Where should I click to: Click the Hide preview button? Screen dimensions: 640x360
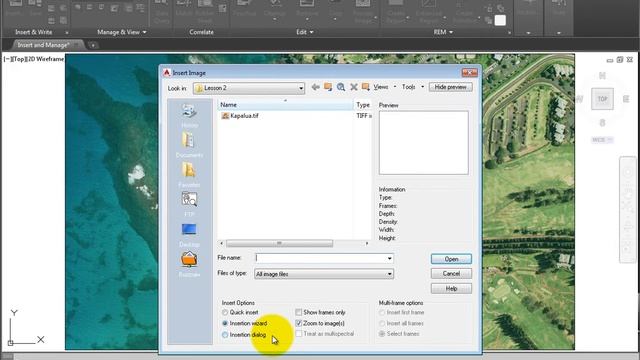click(450, 87)
